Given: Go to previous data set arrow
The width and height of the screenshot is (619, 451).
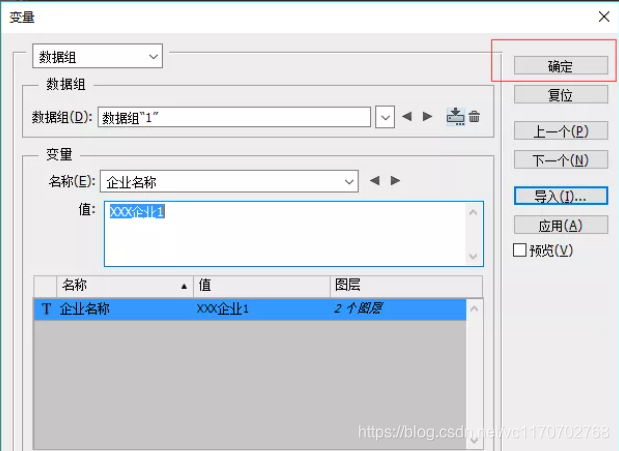Looking at the screenshot, I should click(x=407, y=117).
